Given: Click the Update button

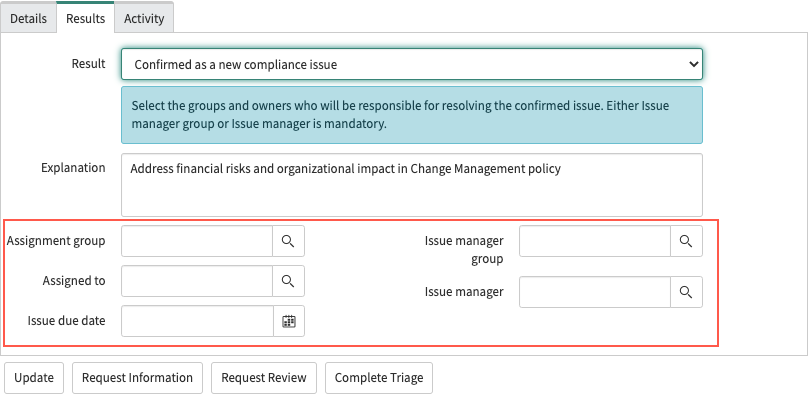Looking at the screenshot, I should pyautogui.click(x=34, y=378).
